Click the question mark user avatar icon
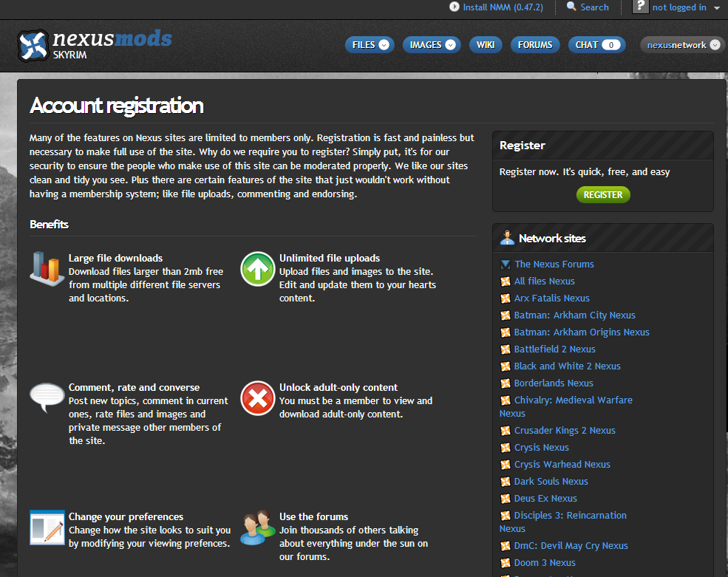This screenshot has height=577, width=728. [x=640, y=7]
